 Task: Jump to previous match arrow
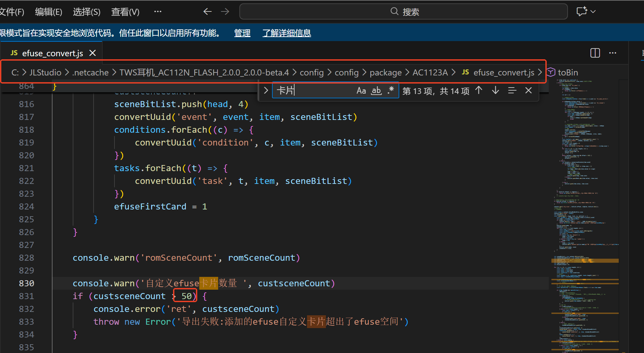pyautogui.click(x=479, y=90)
